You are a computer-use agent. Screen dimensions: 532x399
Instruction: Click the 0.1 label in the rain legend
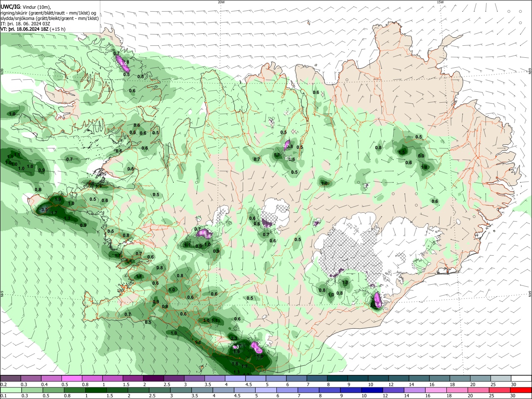tap(3, 396)
